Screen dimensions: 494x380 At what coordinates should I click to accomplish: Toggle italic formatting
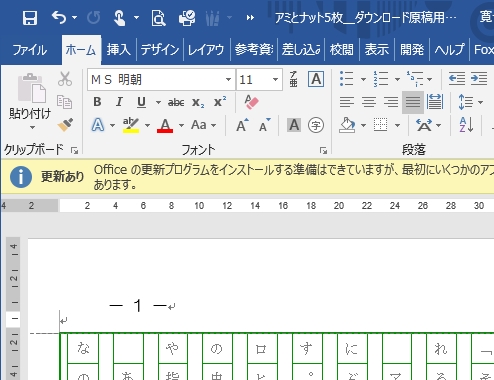pyautogui.click(x=119, y=102)
